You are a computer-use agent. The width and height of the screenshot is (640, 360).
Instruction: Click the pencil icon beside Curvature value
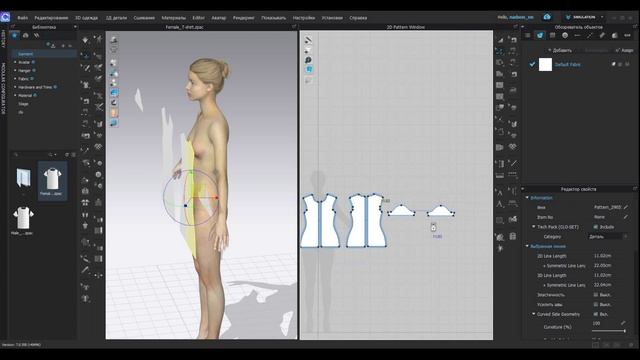point(623,323)
